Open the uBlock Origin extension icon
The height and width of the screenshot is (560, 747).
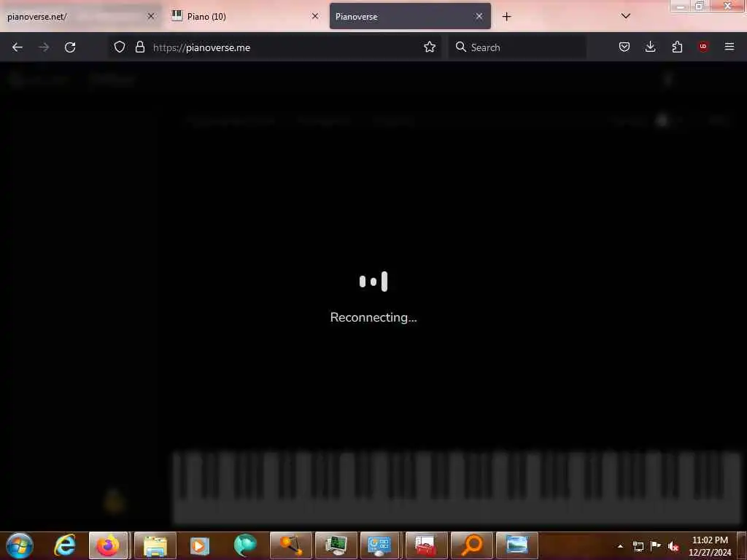(703, 47)
